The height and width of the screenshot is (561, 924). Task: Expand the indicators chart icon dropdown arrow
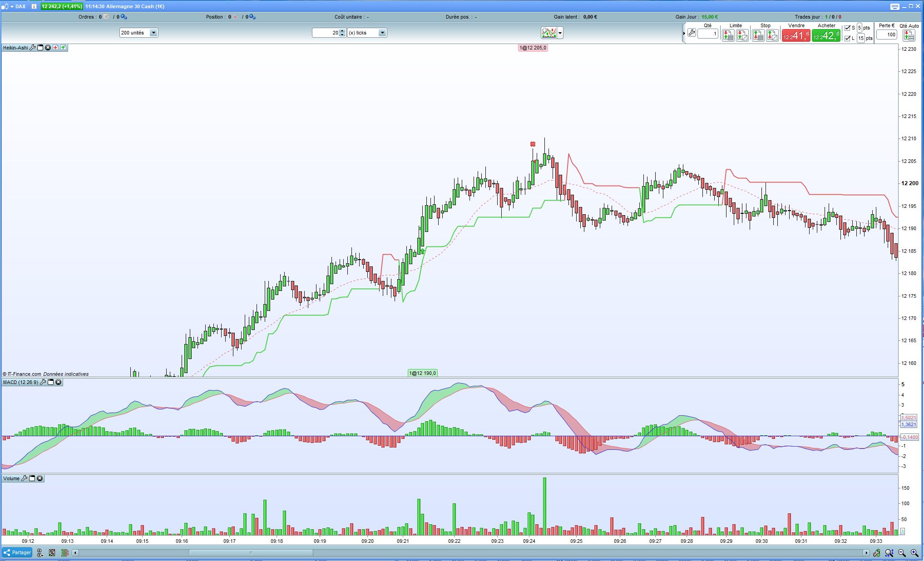[560, 33]
